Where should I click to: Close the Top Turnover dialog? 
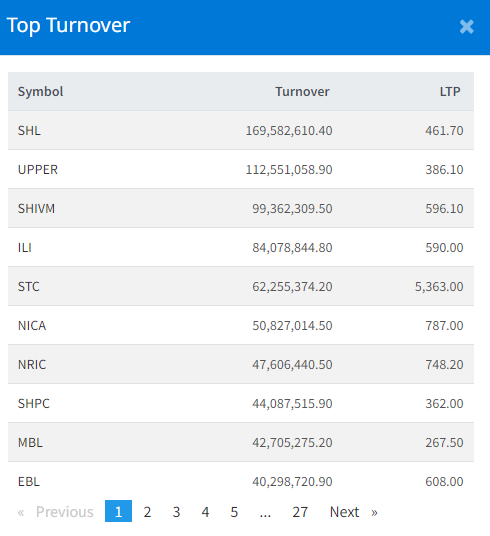tap(466, 27)
